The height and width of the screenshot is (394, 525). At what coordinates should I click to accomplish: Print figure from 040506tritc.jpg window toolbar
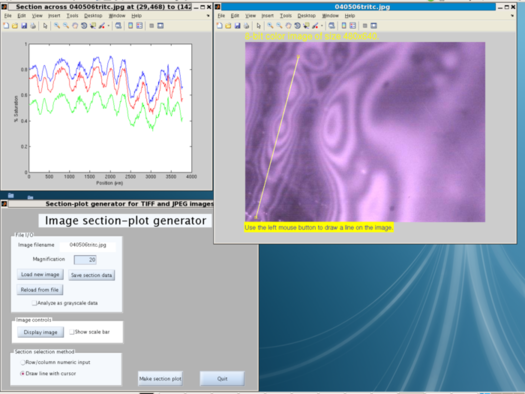click(246, 26)
